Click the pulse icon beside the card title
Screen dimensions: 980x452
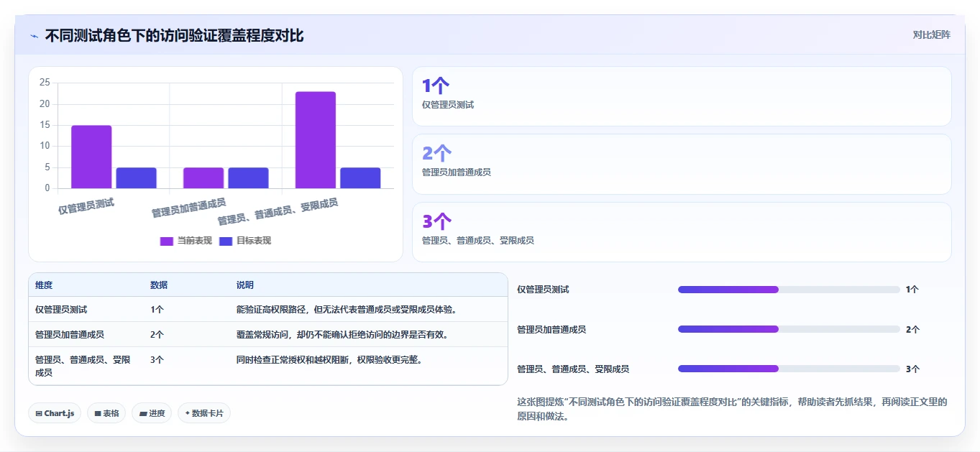coord(34,35)
